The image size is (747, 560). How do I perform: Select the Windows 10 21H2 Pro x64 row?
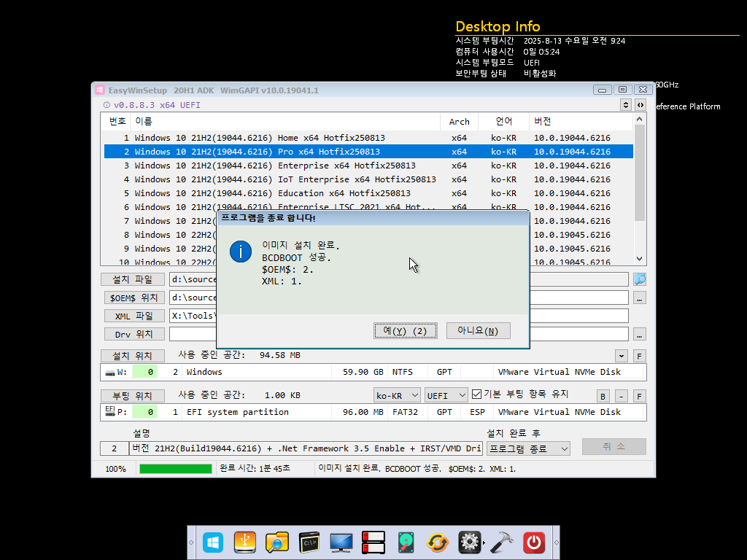(x=368, y=152)
